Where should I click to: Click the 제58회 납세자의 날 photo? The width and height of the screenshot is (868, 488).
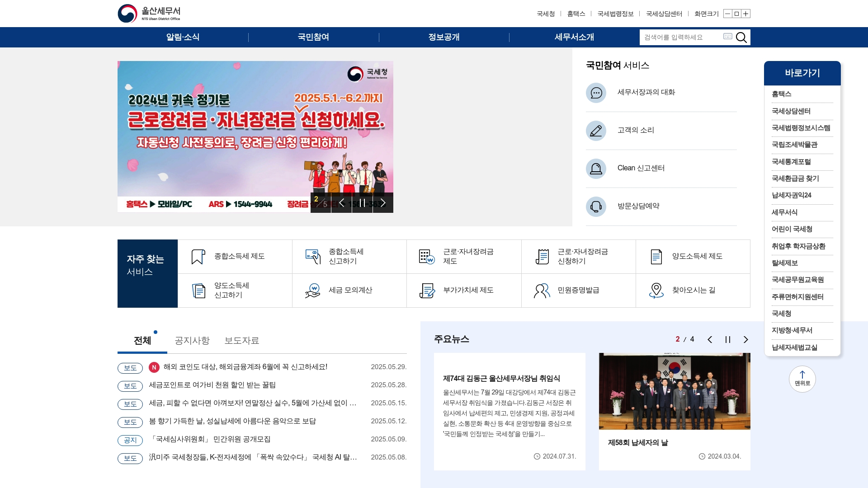pos(675,391)
